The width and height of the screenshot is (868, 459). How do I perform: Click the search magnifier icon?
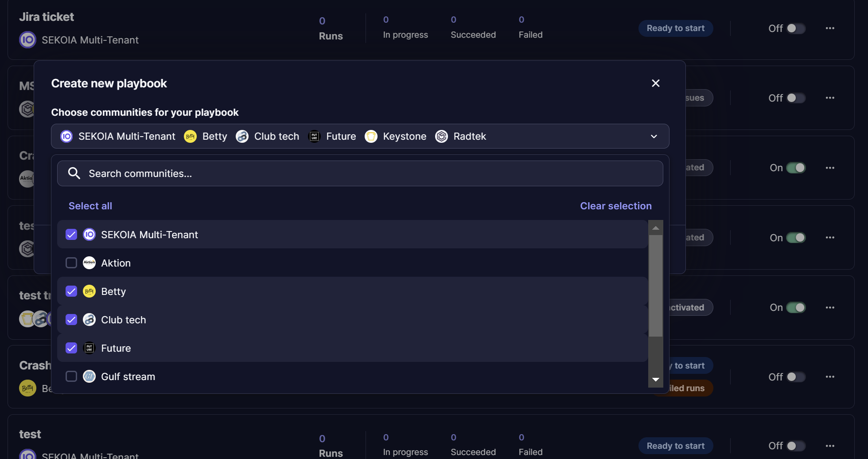[x=74, y=173]
